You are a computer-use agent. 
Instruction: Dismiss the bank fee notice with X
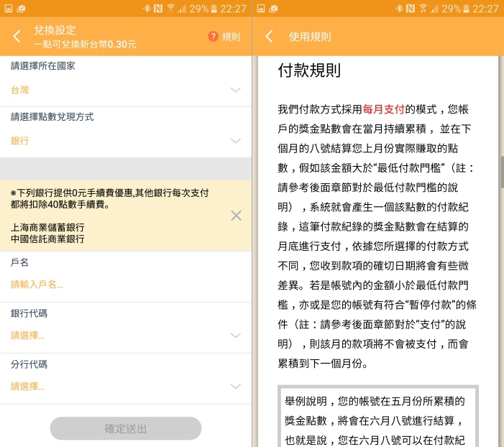236,216
